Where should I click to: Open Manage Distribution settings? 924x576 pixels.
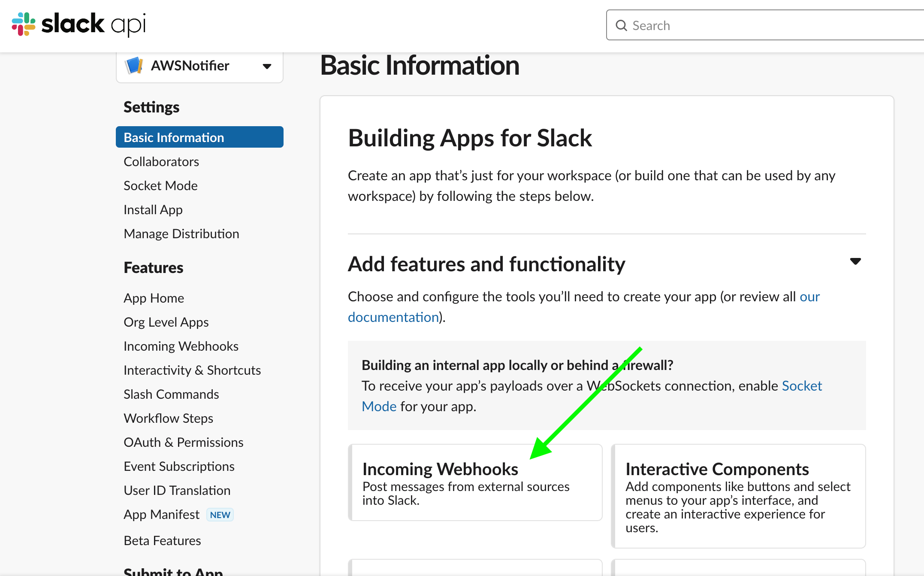[181, 233]
